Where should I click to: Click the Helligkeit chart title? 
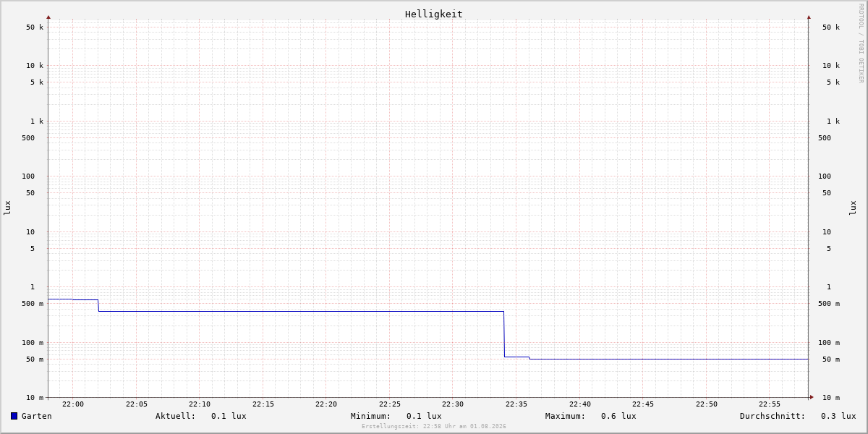pos(434,14)
